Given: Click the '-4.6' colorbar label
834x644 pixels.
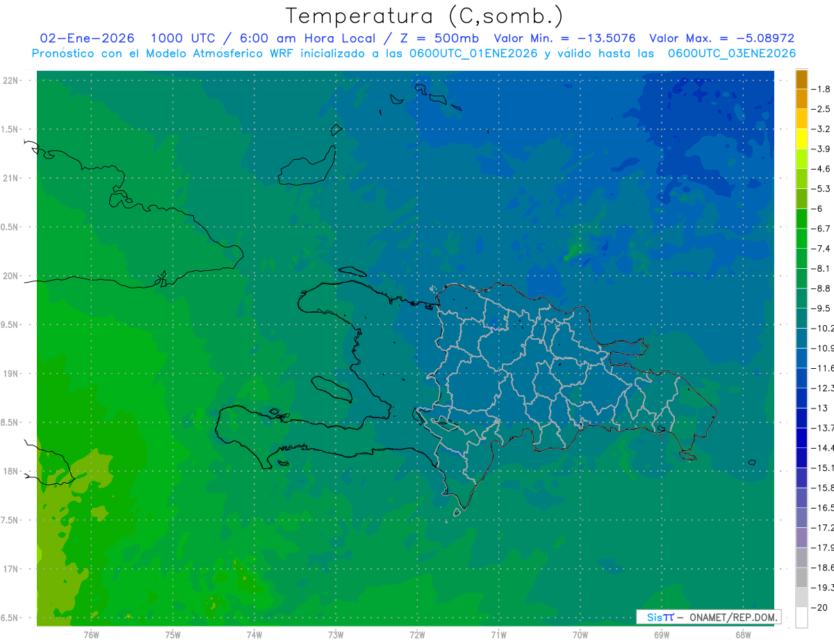Looking at the screenshot, I should (x=822, y=169).
